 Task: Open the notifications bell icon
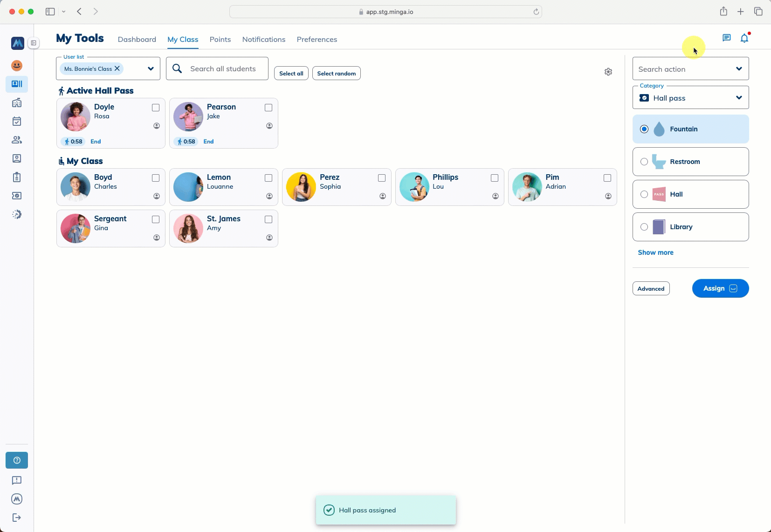tap(744, 39)
